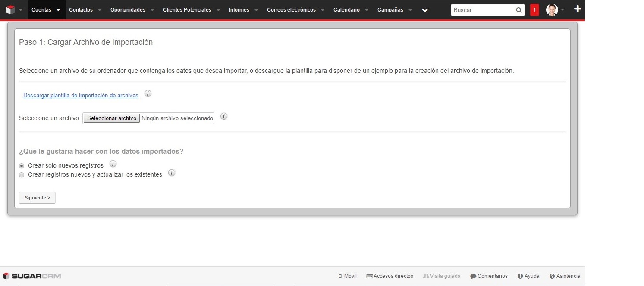Image resolution: width=644 pixels, height=286 pixels.
Task: Show more modules with overflow chevron
Action: pos(425,10)
